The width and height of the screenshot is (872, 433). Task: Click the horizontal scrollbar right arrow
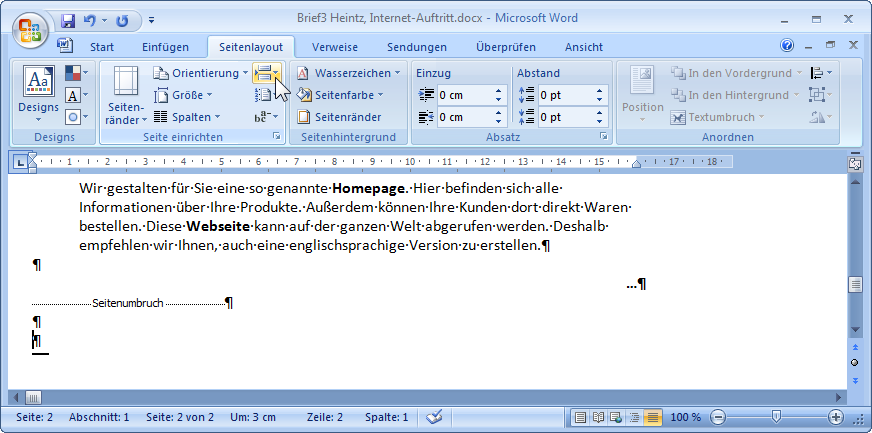(x=840, y=397)
